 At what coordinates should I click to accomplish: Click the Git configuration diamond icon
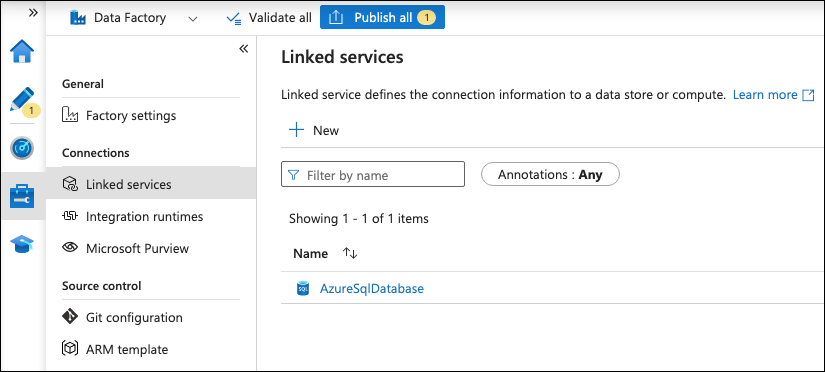69,317
